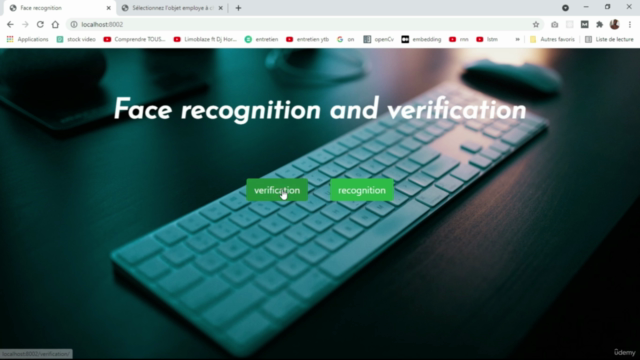Open entretien ytb bookmark
Screen dimensions: 640x360
(x=308, y=39)
